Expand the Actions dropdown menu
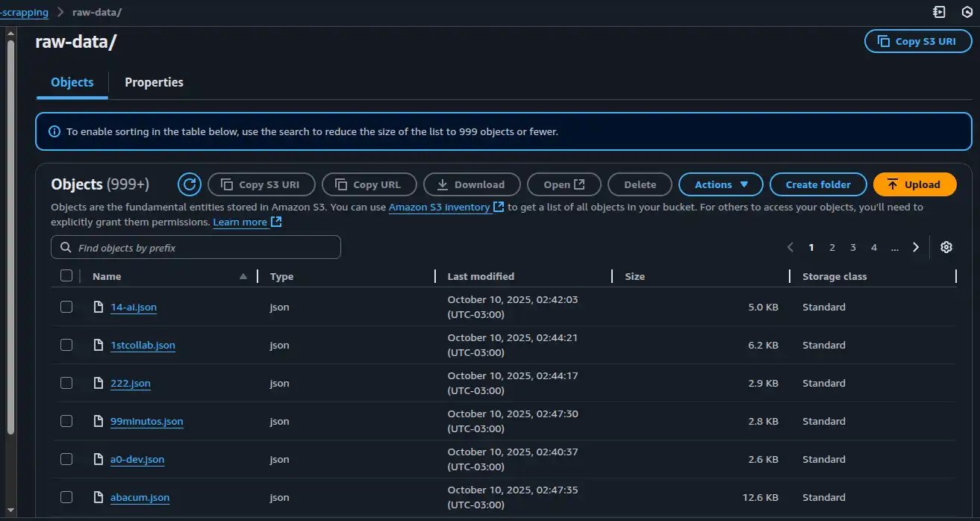 [720, 184]
